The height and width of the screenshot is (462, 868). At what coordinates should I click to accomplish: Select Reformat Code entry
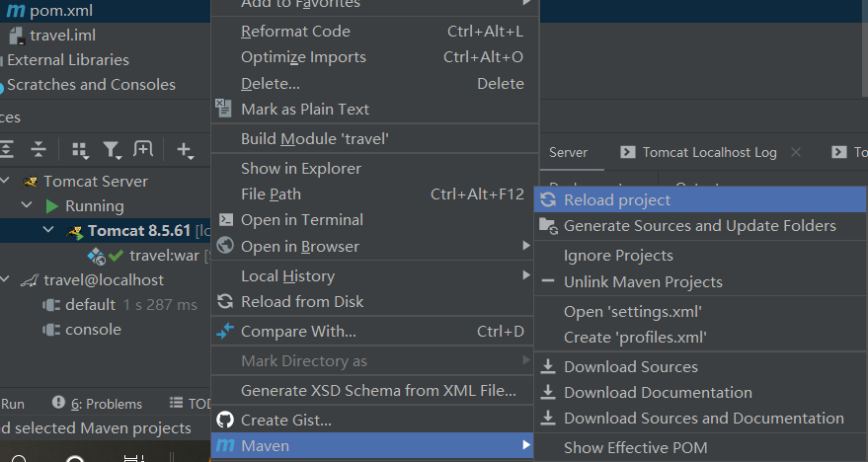click(x=372, y=32)
